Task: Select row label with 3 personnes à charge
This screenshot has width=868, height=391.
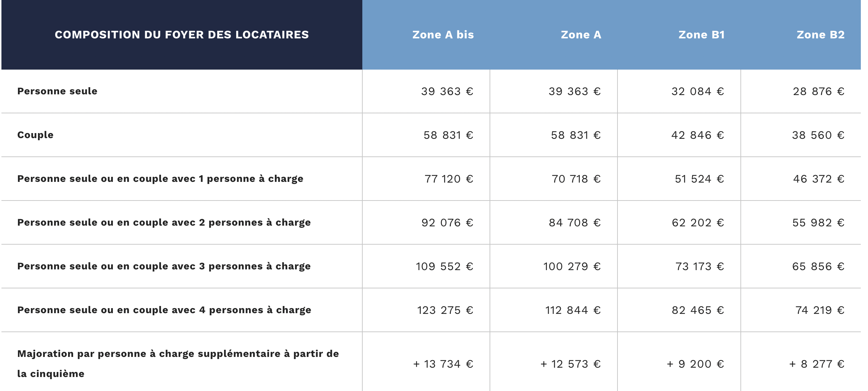Action: pos(164,266)
